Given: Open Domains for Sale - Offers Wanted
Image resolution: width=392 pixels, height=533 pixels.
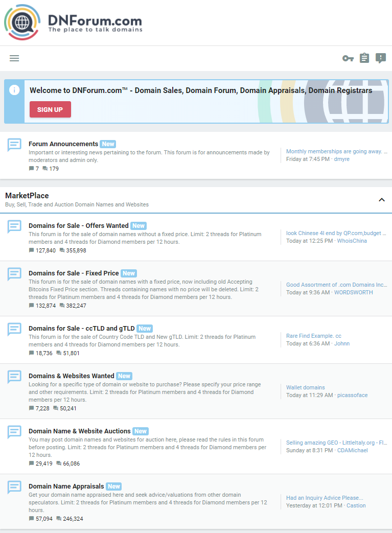Looking at the screenshot, I should [x=79, y=226].
